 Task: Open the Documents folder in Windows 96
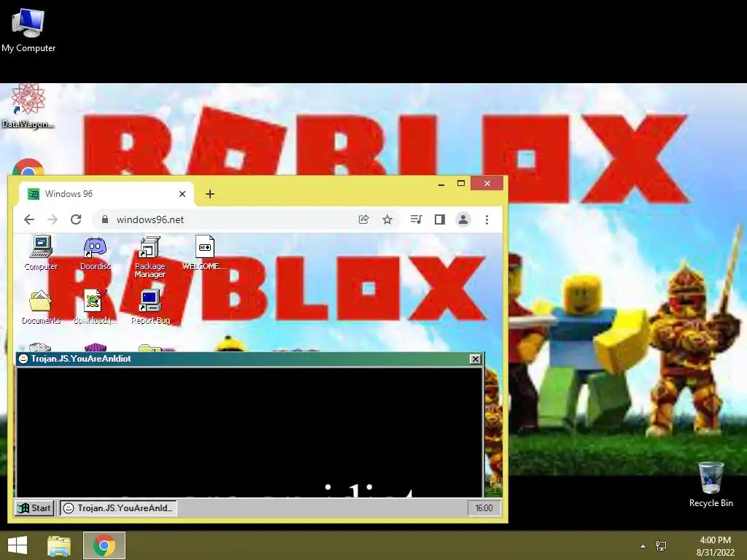pyautogui.click(x=41, y=307)
